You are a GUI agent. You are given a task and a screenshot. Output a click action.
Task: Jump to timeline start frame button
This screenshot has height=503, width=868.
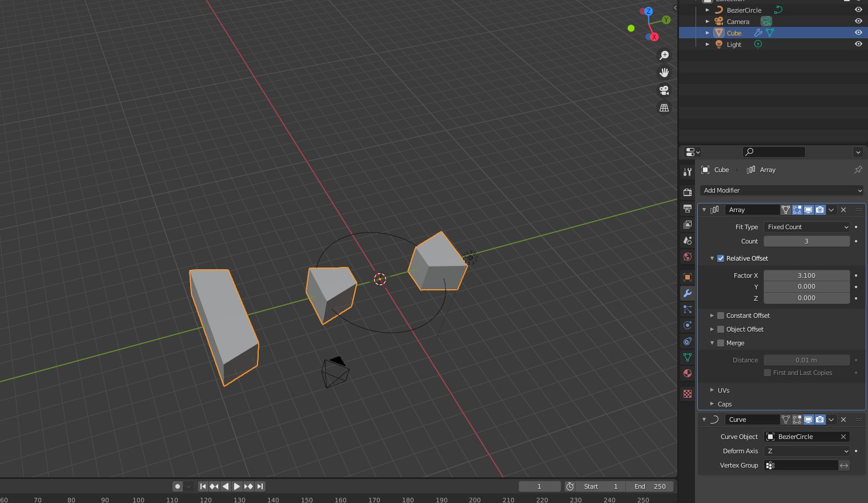[203, 486]
